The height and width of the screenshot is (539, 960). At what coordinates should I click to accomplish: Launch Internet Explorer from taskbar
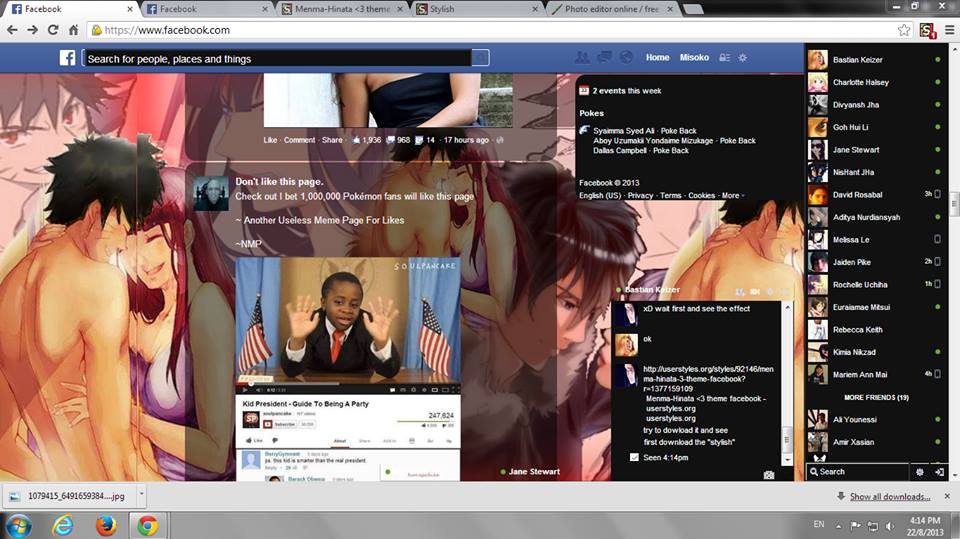[x=62, y=526]
